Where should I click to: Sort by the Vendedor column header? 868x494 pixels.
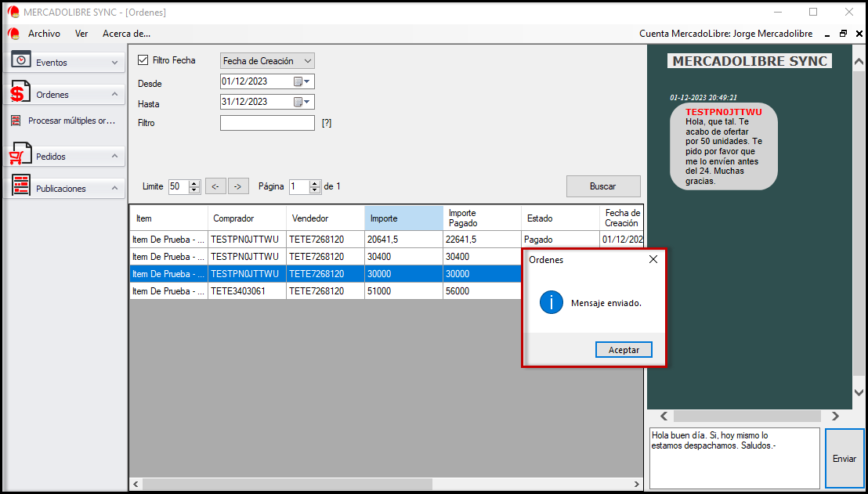[326, 218]
